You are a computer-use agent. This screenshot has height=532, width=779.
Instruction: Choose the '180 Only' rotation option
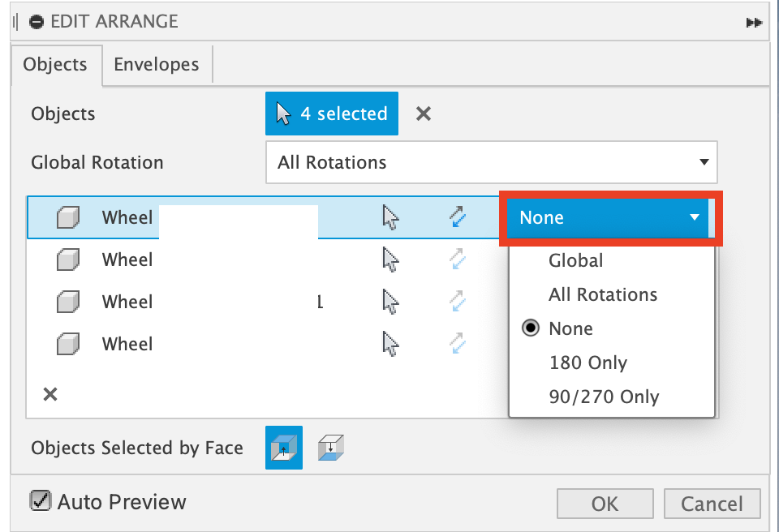(x=587, y=363)
